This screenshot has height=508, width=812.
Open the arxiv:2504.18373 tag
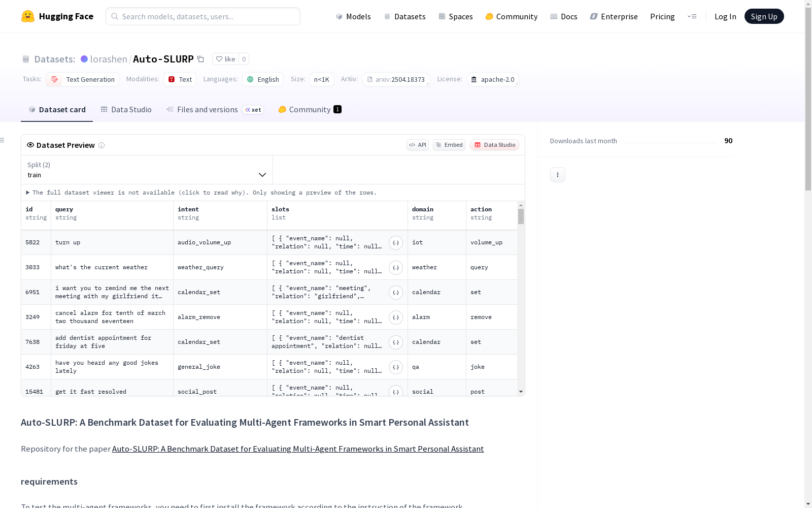pyautogui.click(x=396, y=79)
